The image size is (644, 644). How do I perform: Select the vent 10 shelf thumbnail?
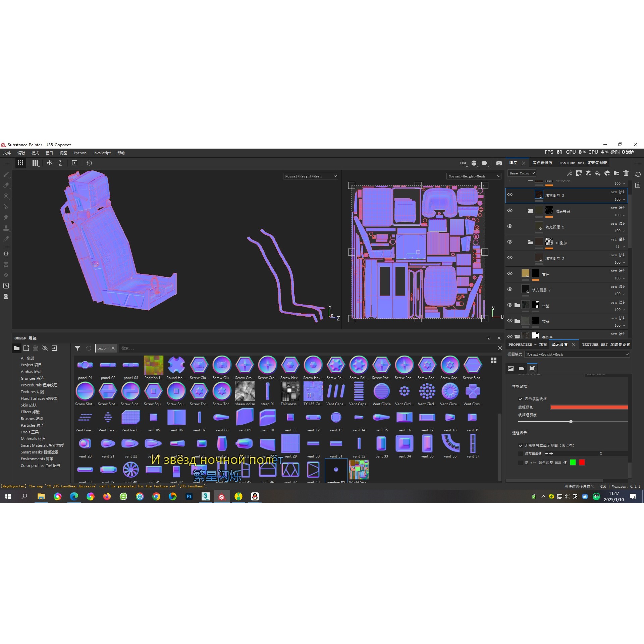point(267,418)
